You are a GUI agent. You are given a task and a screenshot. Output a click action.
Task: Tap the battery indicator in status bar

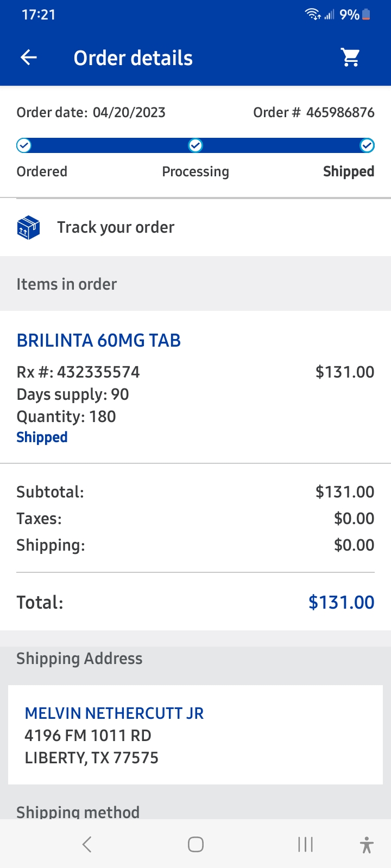(x=366, y=15)
